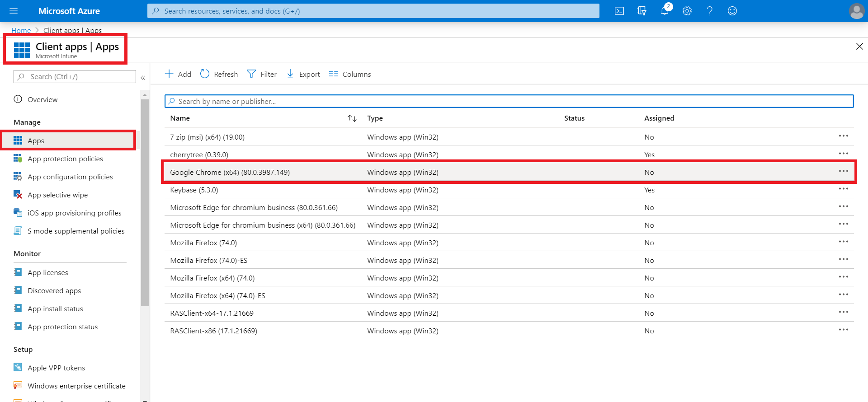The height and width of the screenshot is (402, 868).
Task: Open ellipsis menu for RASClient-x86 row
Action: pyautogui.click(x=844, y=330)
